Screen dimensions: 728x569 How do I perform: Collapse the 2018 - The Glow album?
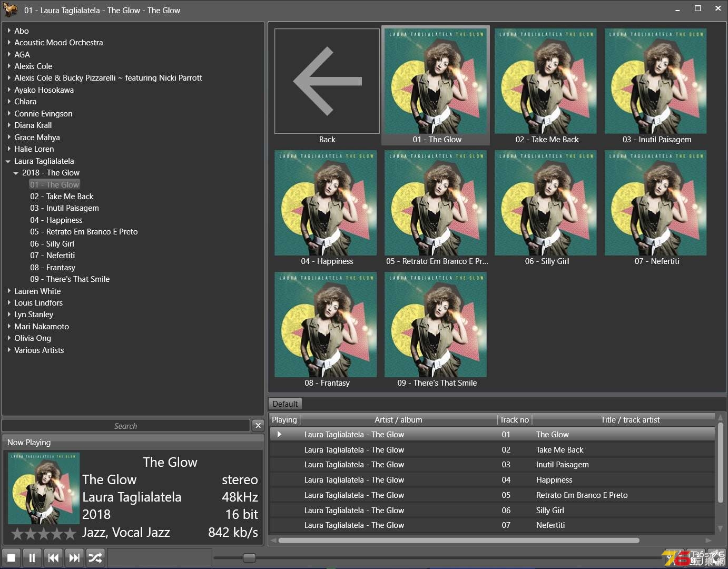[16, 173]
